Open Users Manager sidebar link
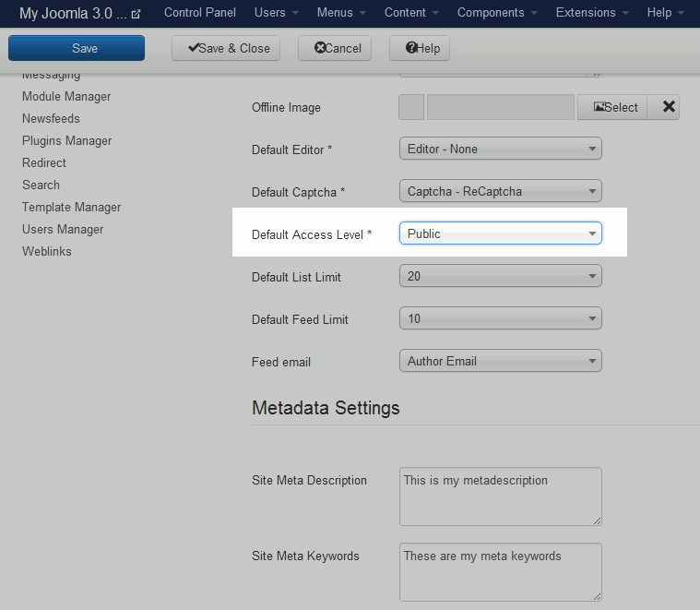Viewport: 700px width, 610px height. click(x=63, y=229)
